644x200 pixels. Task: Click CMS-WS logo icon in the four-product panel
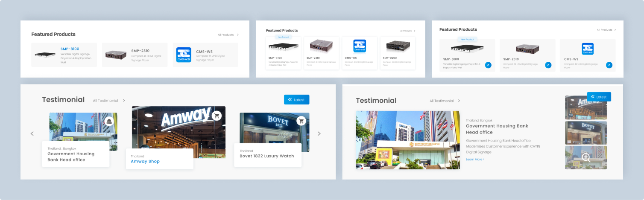click(360, 46)
